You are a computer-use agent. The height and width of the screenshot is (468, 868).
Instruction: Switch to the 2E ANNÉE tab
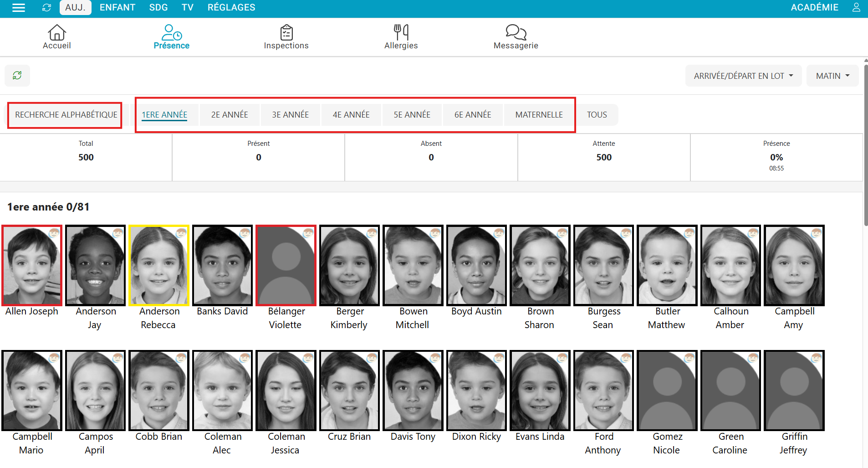(x=230, y=115)
